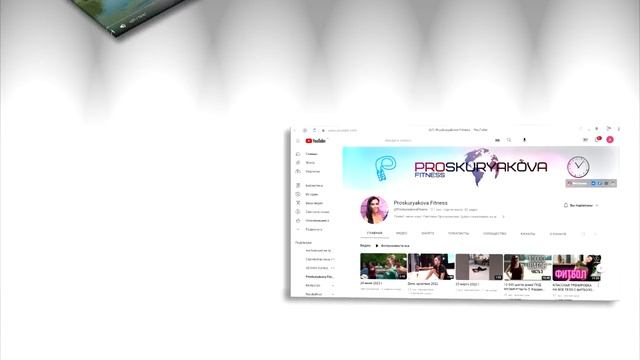Switch to the SHORTS channel tab
Viewport: 640px width, 360px height.
(428, 233)
